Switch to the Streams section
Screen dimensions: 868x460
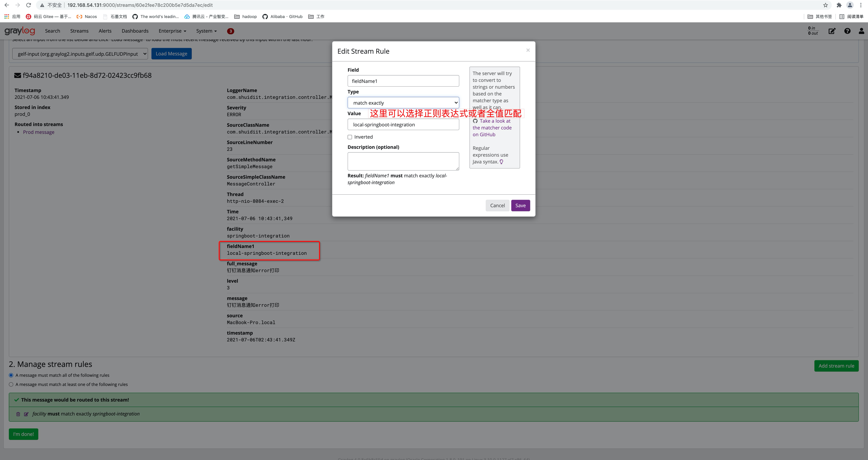[x=79, y=31]
